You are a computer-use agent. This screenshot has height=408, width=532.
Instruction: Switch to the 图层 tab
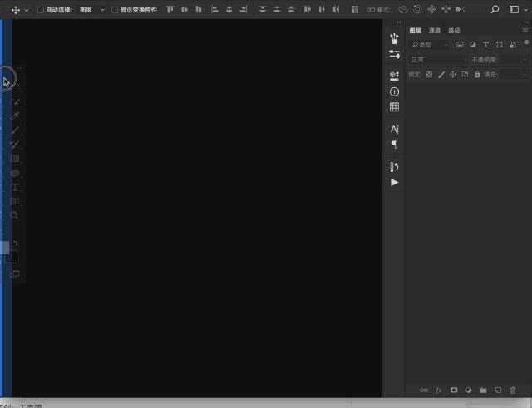[x=415, y=31]
